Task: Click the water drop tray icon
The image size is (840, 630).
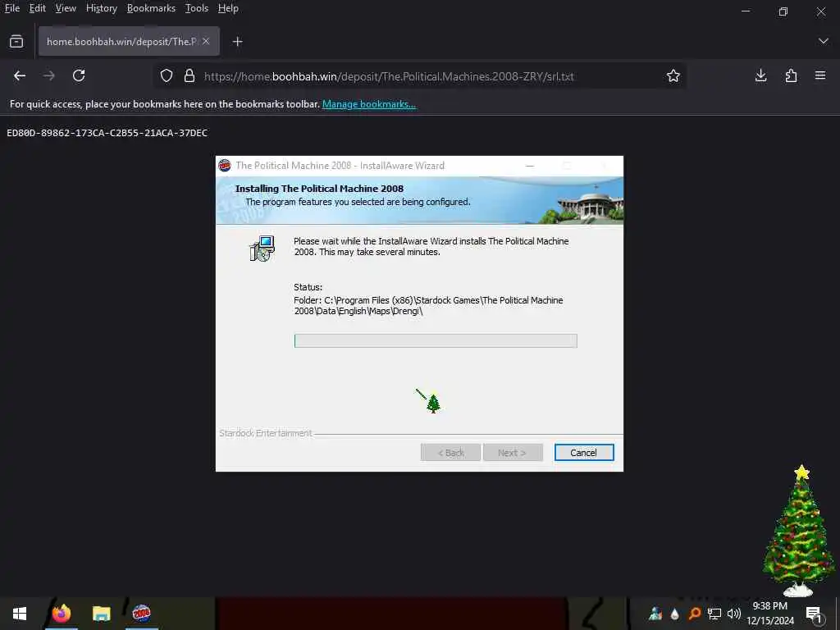Action: point(674,614)
